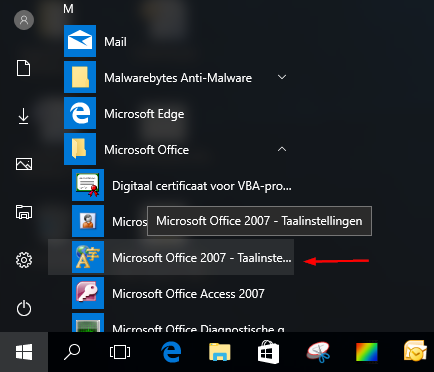Open File Explorer icon in Start sidebar
The height and width of the screenshot is (372, 434).
[24, 212]
